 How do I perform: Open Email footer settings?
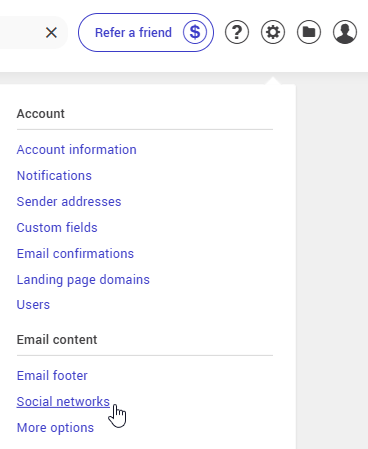coord(52,376)
